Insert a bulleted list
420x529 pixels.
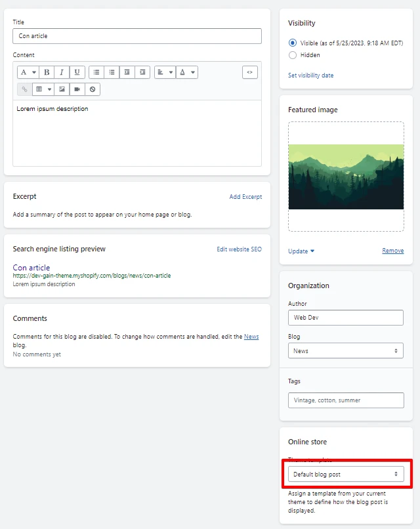pos(96,72)
